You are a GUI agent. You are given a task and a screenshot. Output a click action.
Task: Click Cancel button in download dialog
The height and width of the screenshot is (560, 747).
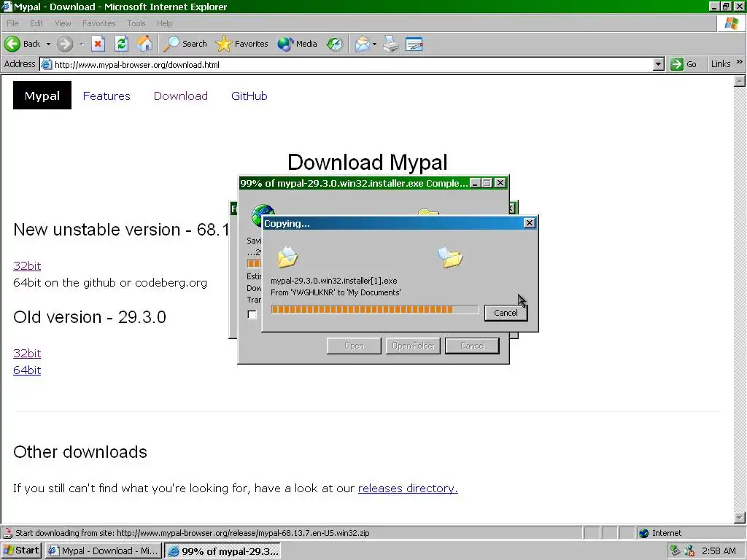[x=472, y=346]
